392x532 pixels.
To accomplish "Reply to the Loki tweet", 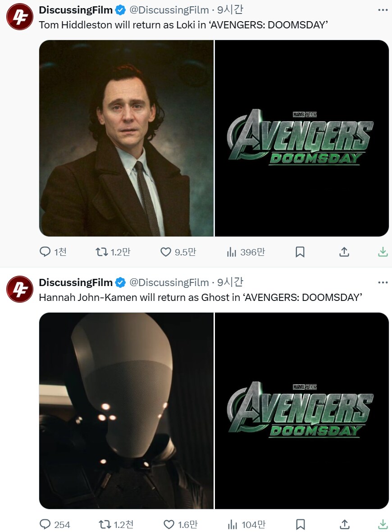I will tap(46, 252).
